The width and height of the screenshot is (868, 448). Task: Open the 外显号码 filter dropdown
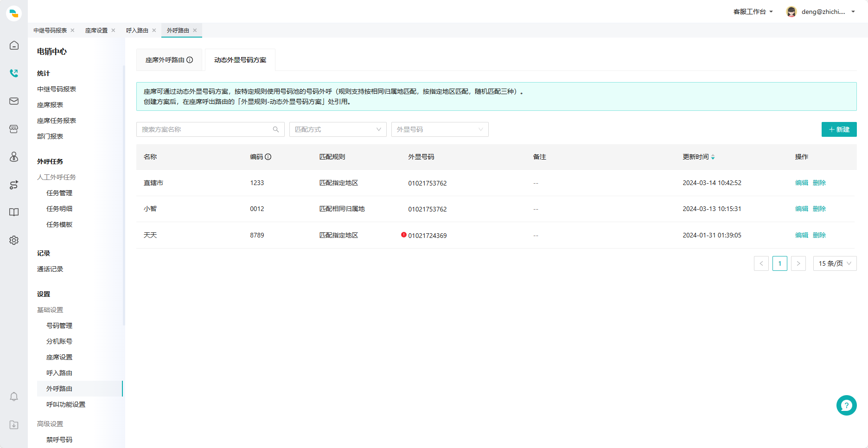[440, 129]
